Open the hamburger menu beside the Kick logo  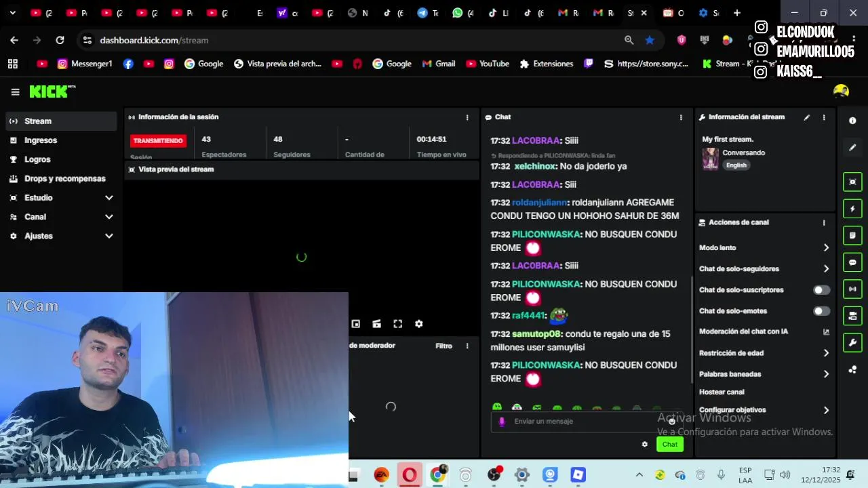click(x=15, y=92)
